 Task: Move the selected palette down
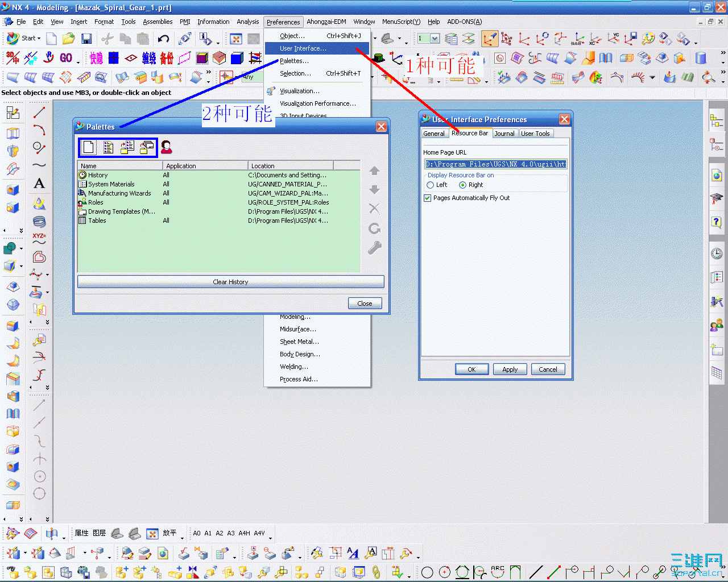point(374,189)
